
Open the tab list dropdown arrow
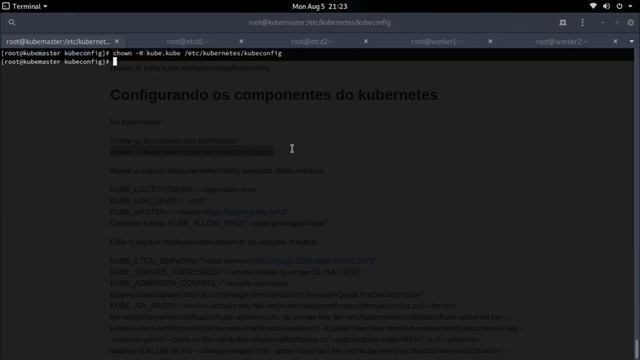631,42
